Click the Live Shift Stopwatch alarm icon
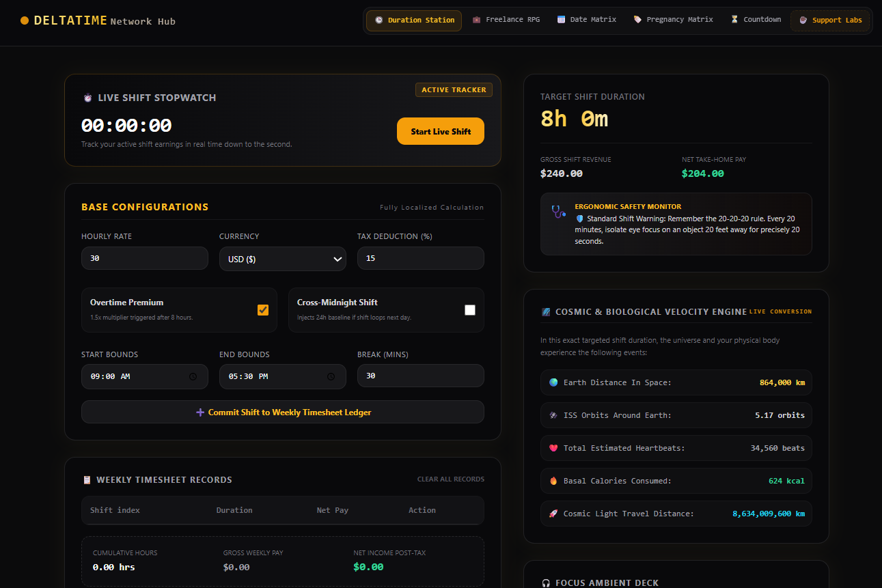 (87, 98)
